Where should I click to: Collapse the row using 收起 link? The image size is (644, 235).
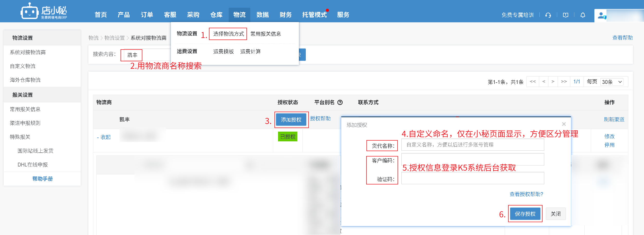click(104, 137)
